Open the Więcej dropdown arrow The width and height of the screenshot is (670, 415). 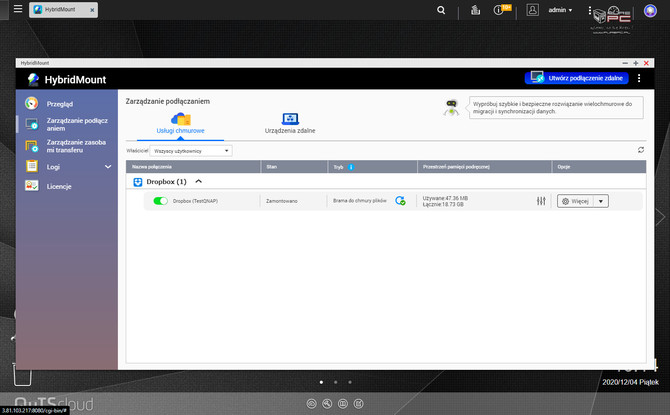600,201
